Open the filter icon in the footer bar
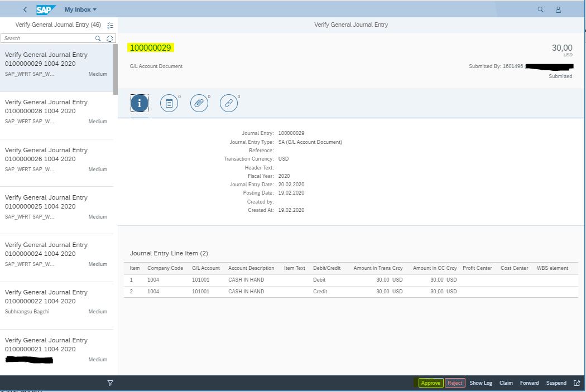Image resolution: width=586 pixels, height=392 pixels. [x=110, y=383]
